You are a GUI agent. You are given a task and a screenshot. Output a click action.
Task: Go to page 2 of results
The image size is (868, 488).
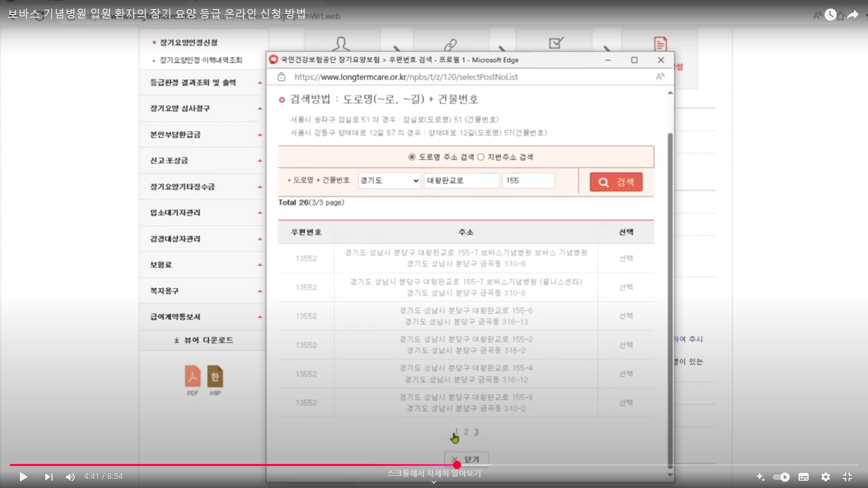pyautogui.click(x=466, y=432)
